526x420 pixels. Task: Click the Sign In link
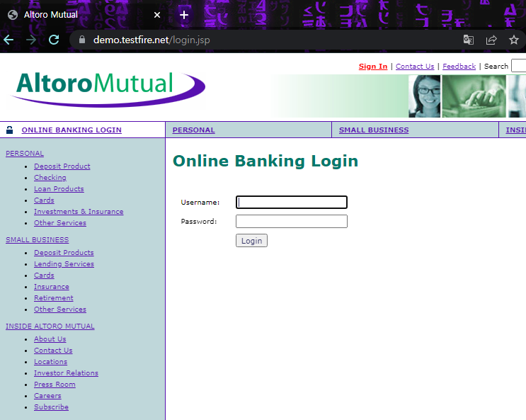pyautogui.click(x=373, y=66)
